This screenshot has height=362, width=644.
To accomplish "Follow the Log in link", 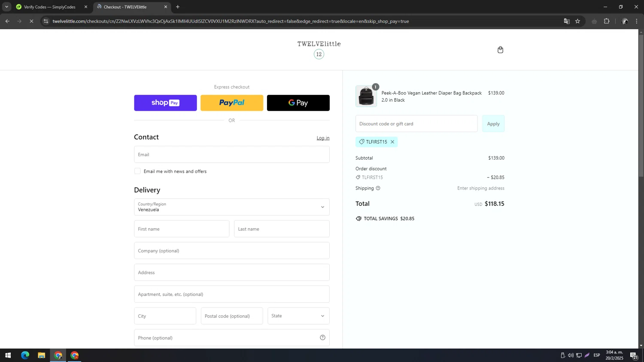I will (x=323, y=138).
